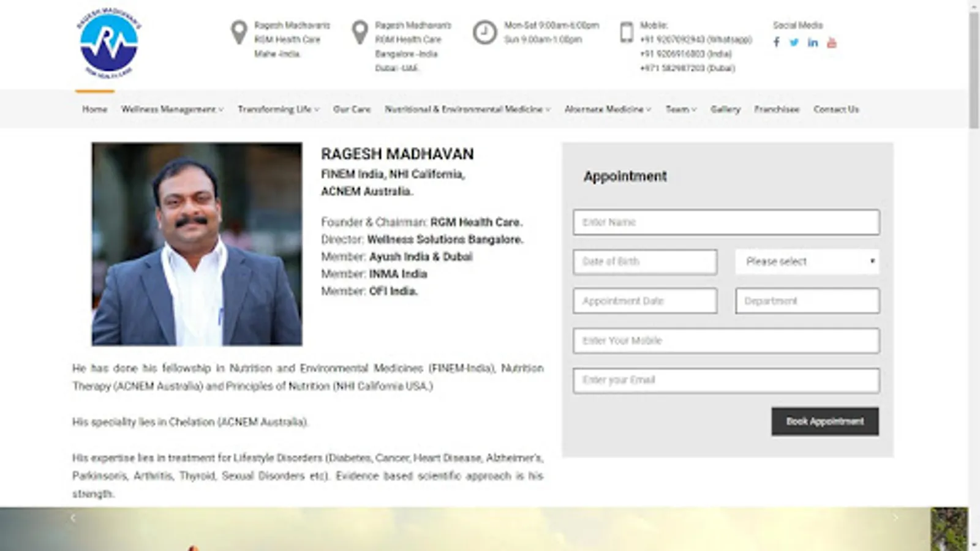
Task: Click the Enter Name field
Action: (726, 222)
